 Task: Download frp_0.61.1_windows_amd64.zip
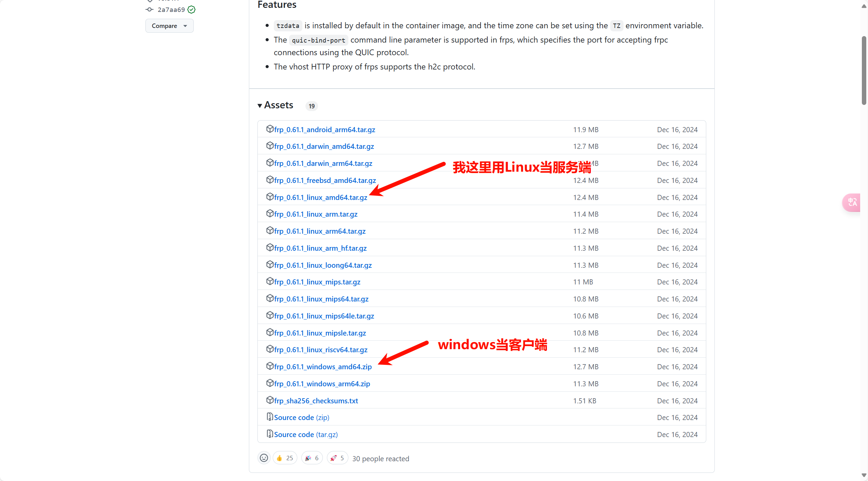coord(323,367)
